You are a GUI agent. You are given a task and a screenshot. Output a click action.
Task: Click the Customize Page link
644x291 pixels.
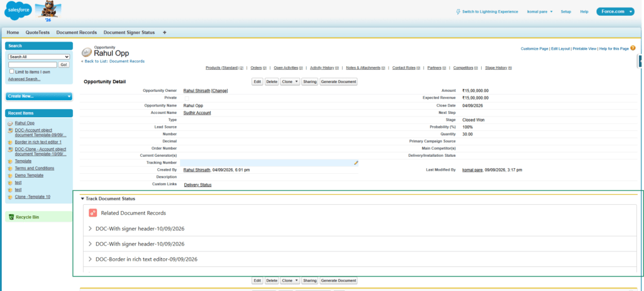535,48
